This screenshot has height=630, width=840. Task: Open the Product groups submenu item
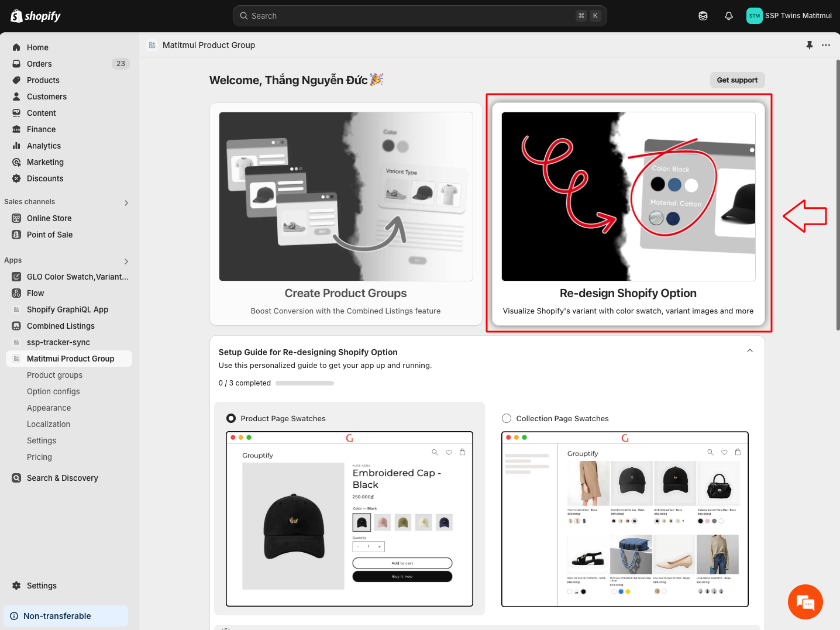coord(54,375)
